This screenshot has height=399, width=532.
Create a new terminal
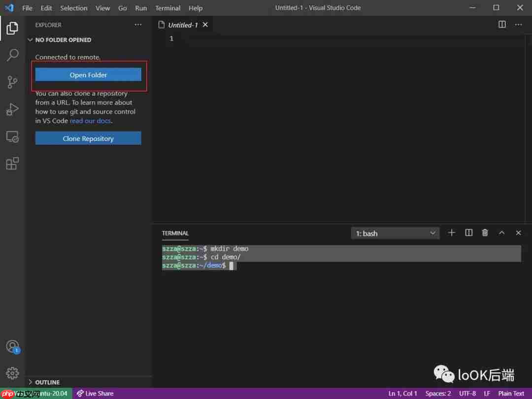click(452, 233)
